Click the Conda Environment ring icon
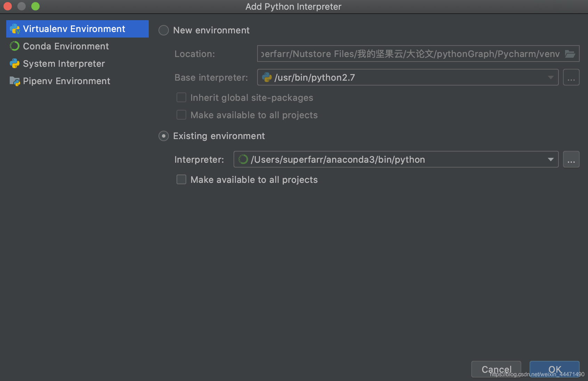Image resolution: width=588 pixels, height=381 pixels. coord(15,46)
